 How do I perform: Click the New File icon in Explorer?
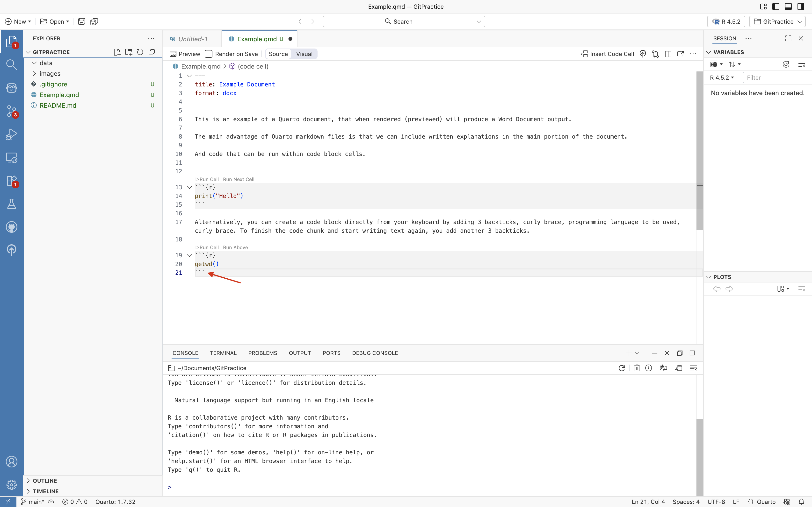click(117, 52)
